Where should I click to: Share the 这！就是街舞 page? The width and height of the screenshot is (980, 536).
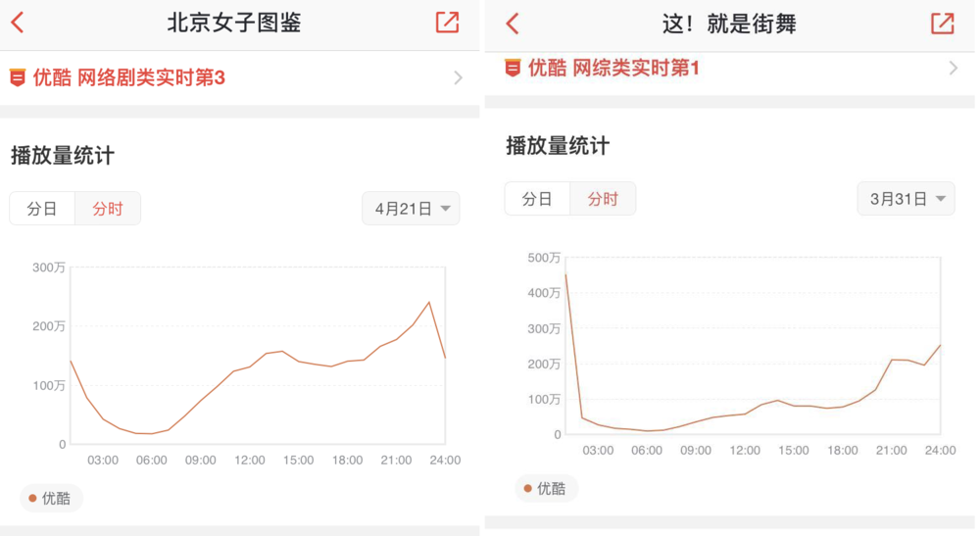[943, 24]
